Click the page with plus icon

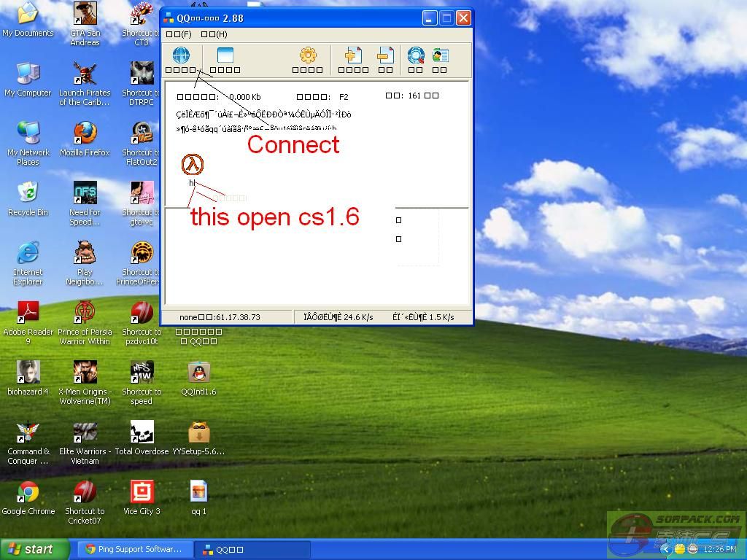coord(353,55)
